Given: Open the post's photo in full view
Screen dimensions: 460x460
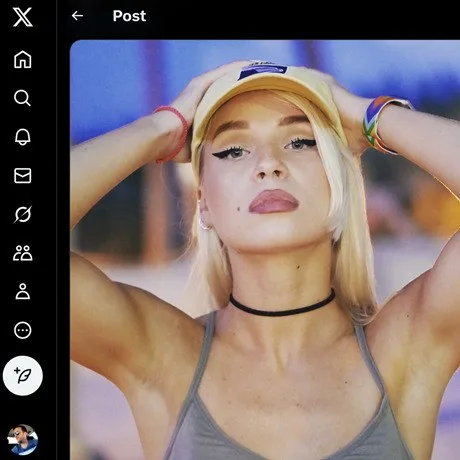Looking at the screenshot, I should click(265, 250).
